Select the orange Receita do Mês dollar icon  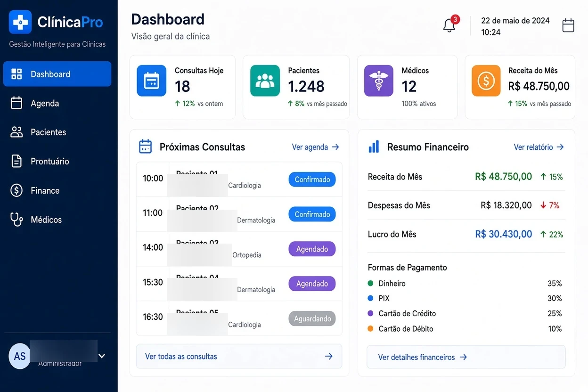[486, 81]
